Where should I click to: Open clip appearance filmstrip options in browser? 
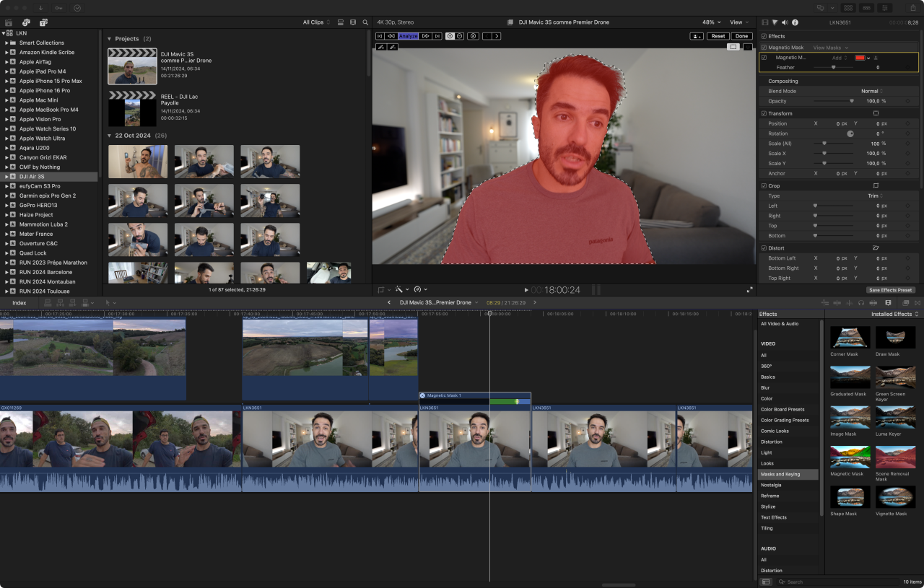coord(353,22)
